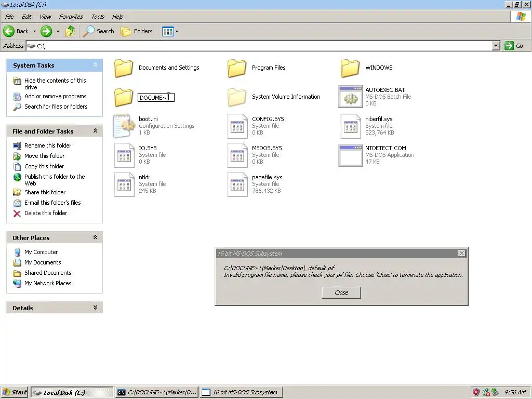The width and height of the screenshot is (532, 399).
Task: Select the Program Files folder icon
Action: [x=237, y=68]
